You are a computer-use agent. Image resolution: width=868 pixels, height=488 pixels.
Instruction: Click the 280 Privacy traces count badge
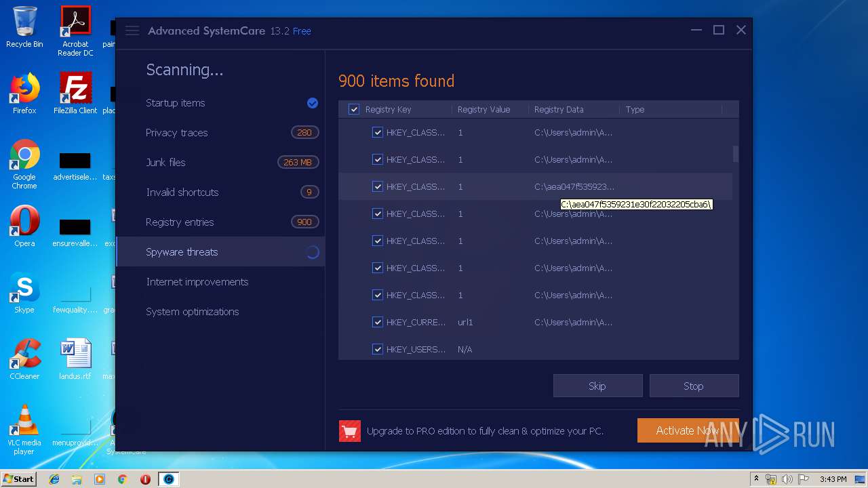point(304,133)
